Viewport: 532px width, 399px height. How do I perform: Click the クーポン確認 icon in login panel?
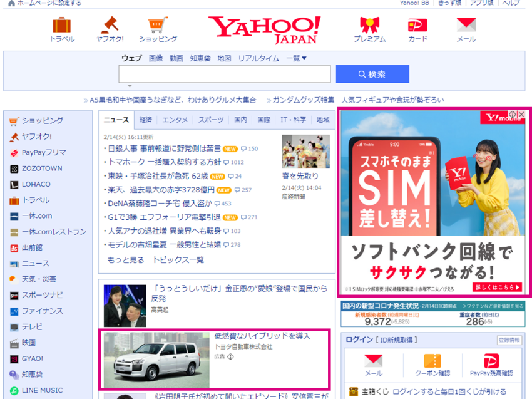point(432,360)
